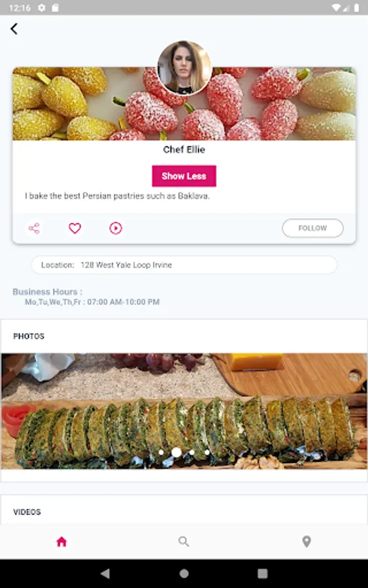
Task: Open the herb roll photo in Photos
Action: click(x=184, y=411)
